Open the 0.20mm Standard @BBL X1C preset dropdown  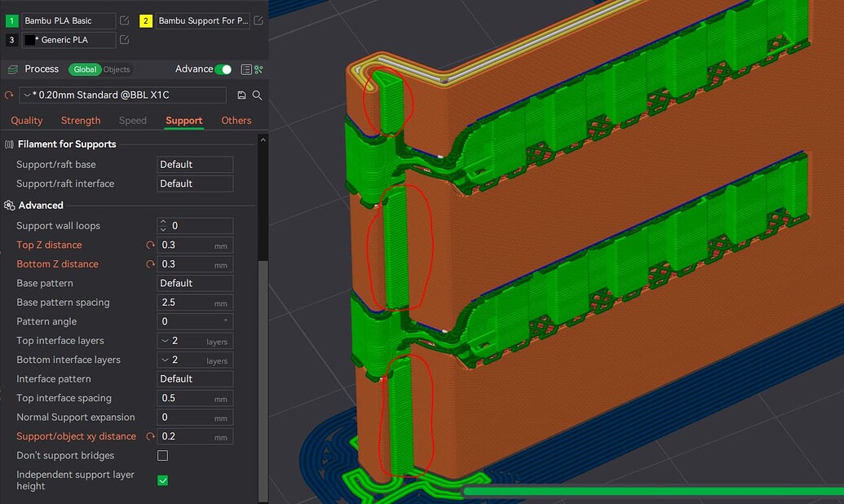click(x=122, y=95)
